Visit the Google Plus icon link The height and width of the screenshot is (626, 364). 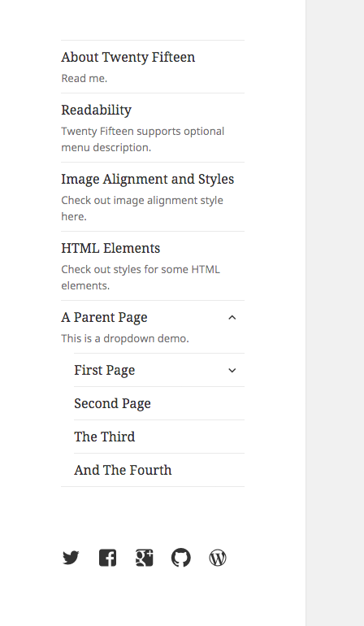(x=144, y=558)
